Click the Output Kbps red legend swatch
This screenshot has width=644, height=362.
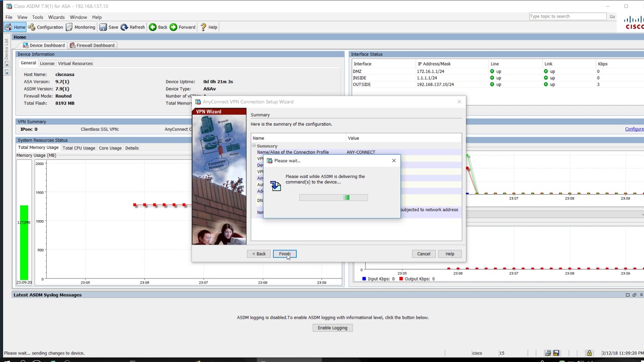[x=401, y=279]
